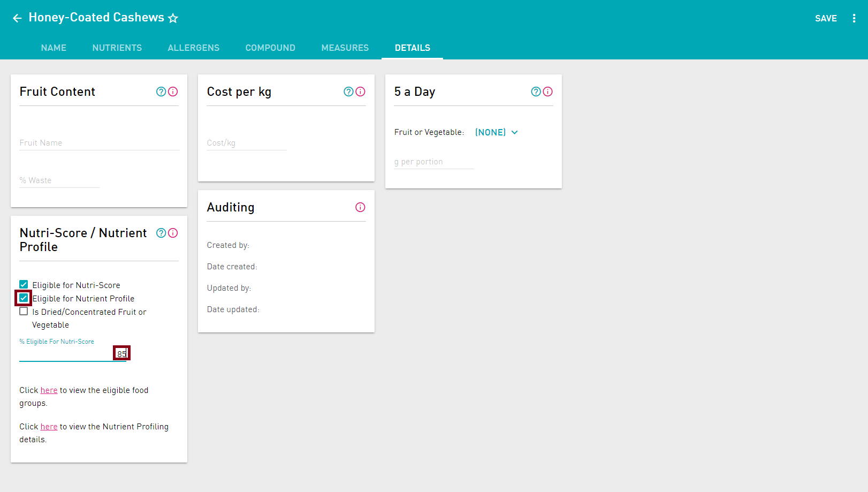This screenshot has width=868, height=492.
Task: Switch to the COMPOUND tab
Action: click(x=270, y=48)
